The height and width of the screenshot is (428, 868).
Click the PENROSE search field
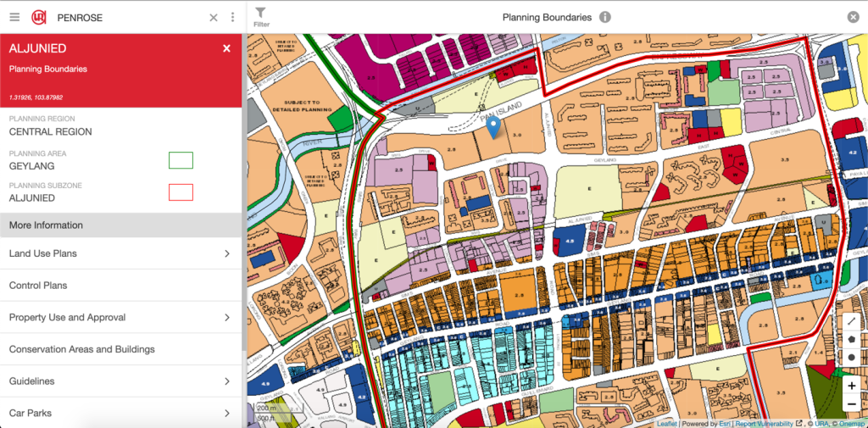[x=127, y=17]
